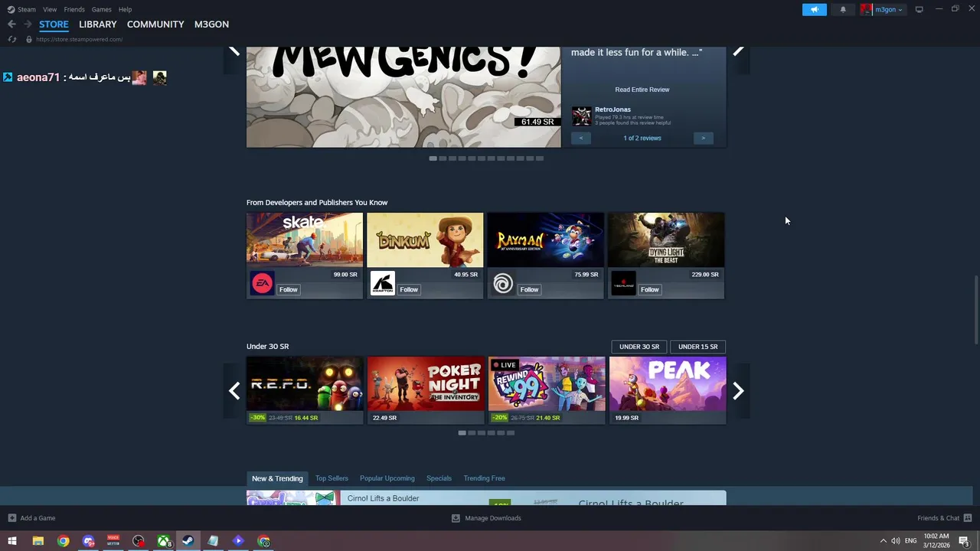Select the Specials tab
The width and height of the screenshot is (980, 551).
[x=439, y=478]
